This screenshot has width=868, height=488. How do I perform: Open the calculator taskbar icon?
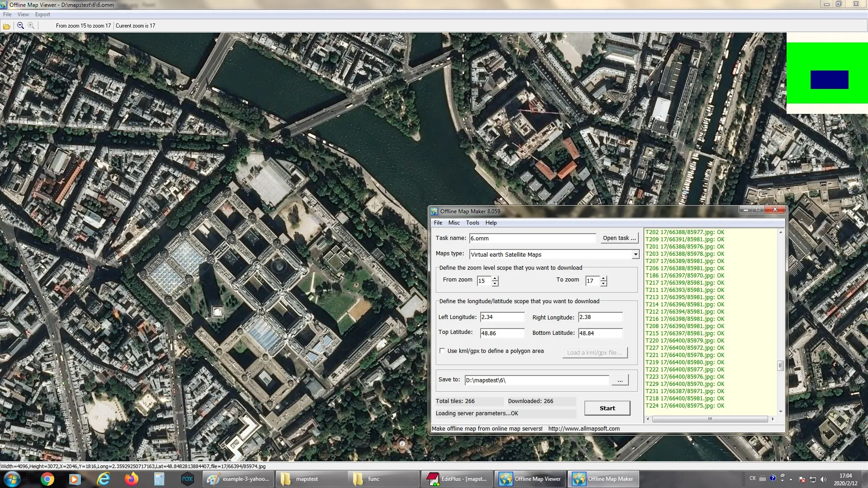[159, 479]
